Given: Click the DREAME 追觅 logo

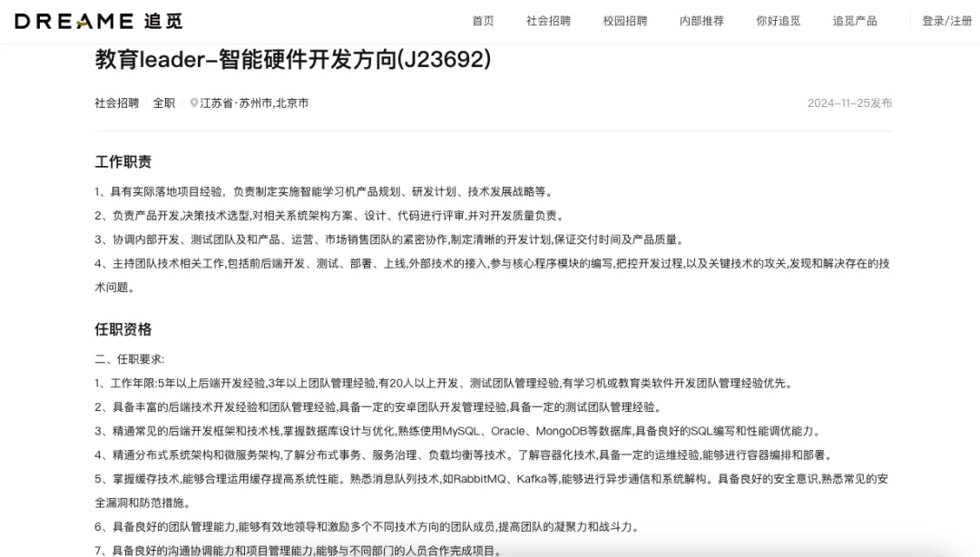Looking at the screenshot, I should 99,21.
